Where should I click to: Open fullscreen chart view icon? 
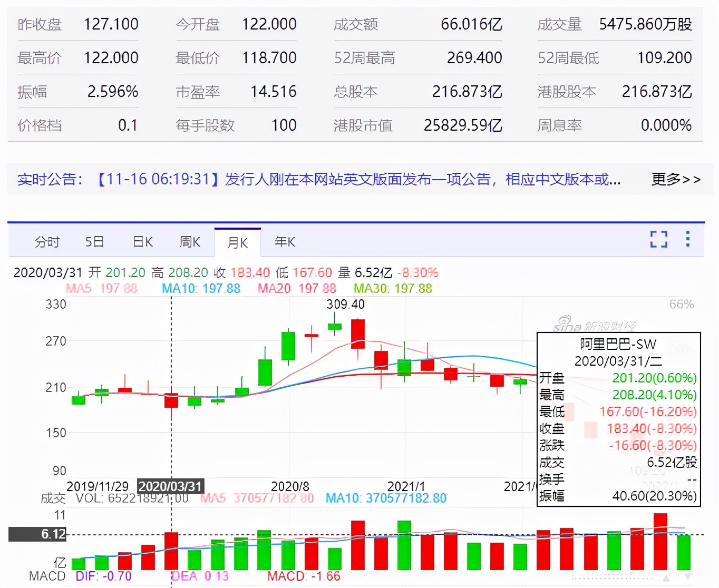[x=658, y=239]
